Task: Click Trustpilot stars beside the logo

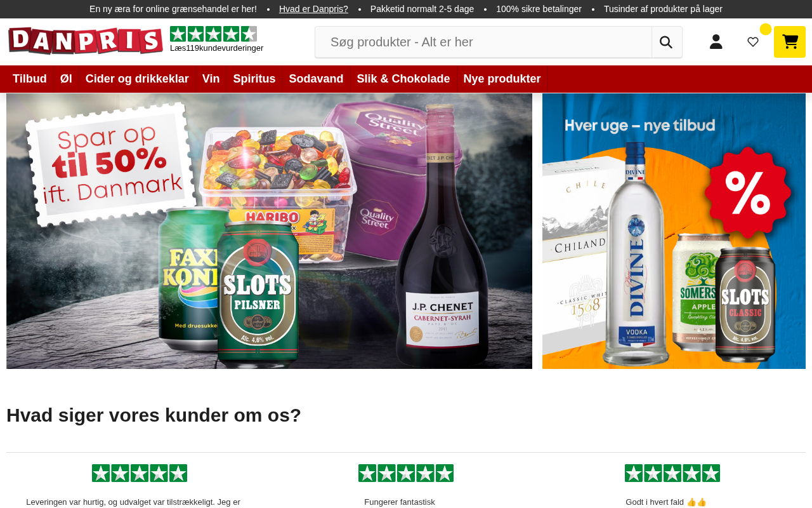Action: (x=213, y=34)
